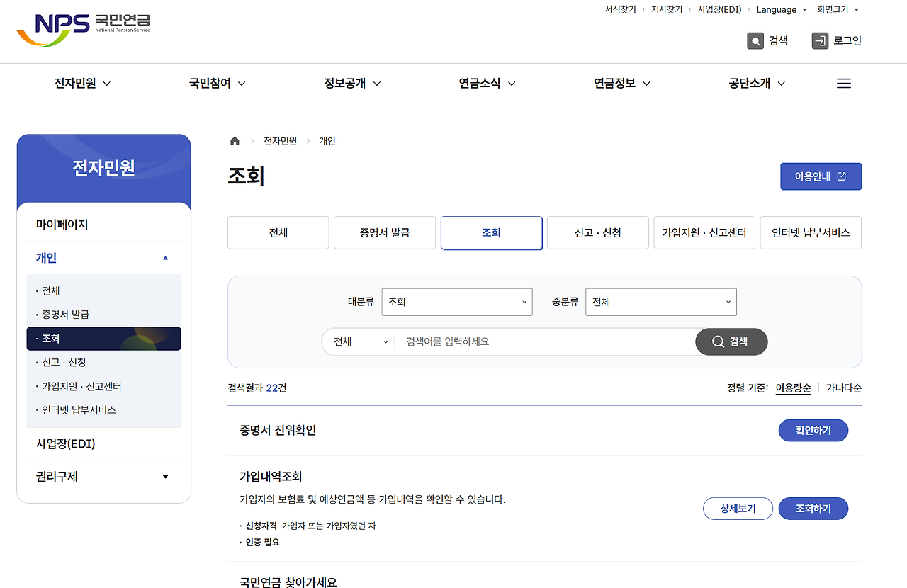Click the 전자민원 breadcrumb link
907x588 pixels.
click(281, 141)
